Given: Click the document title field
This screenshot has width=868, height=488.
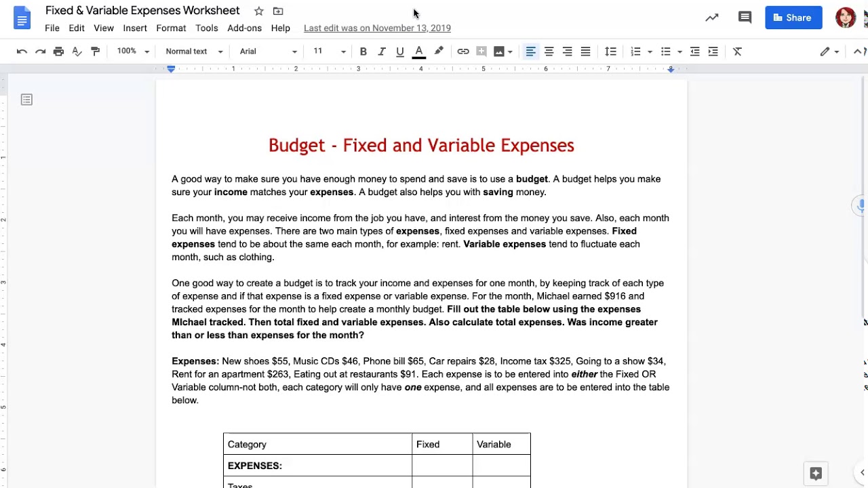Looking at the screenshot, I should (142, 11).
